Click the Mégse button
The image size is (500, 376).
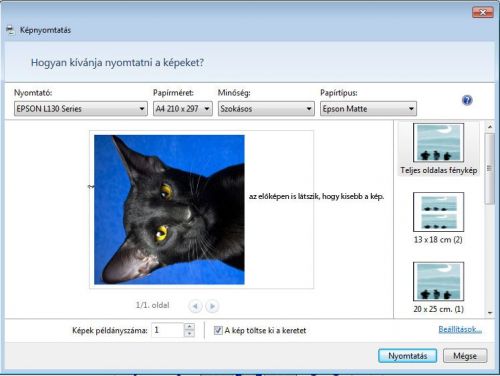465,356
